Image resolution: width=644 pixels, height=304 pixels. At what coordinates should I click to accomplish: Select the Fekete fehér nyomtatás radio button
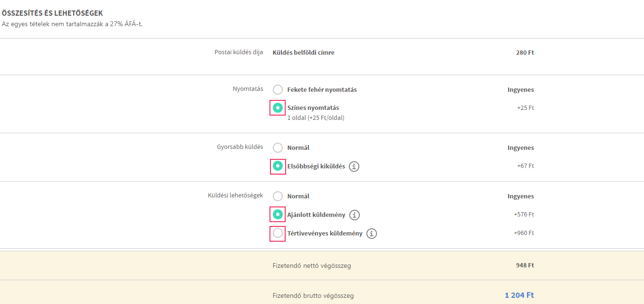click(278, 90)
